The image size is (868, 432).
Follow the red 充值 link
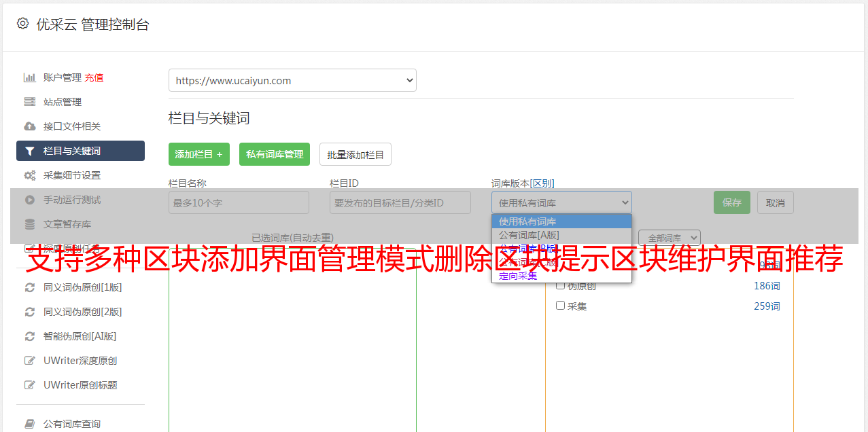click(94, 77)
